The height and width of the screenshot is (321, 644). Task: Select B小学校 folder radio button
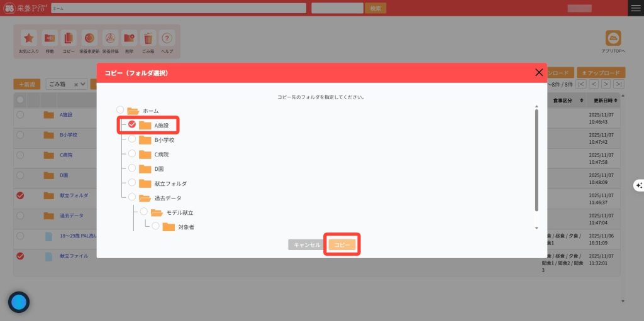click(x=132, y=139)
